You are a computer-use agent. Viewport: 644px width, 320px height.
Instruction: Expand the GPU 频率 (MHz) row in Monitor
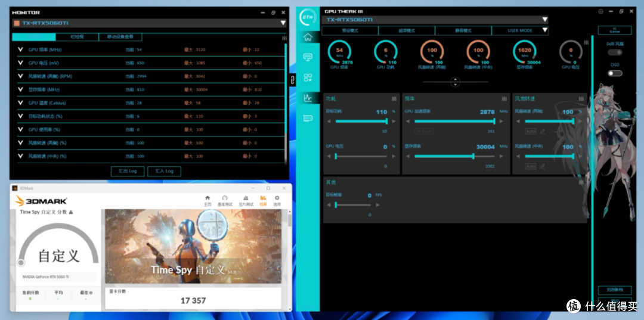[x=20, y=49]
